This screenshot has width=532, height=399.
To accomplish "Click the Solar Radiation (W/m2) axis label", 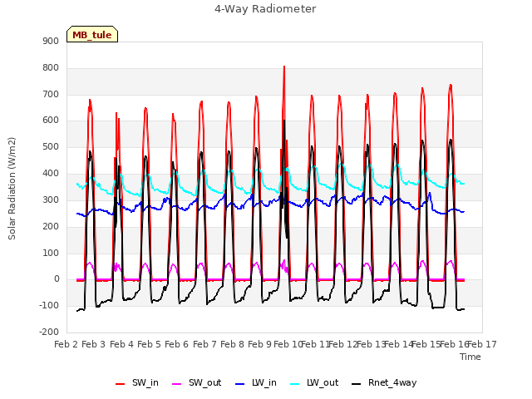I will pos(12,189).
